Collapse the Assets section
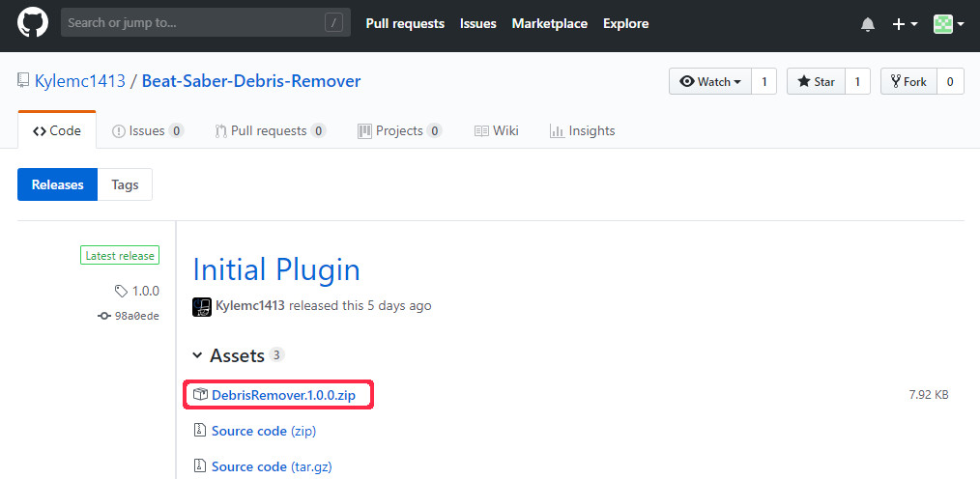The height and width of the screenshot is (479, 980). point(228,355)
